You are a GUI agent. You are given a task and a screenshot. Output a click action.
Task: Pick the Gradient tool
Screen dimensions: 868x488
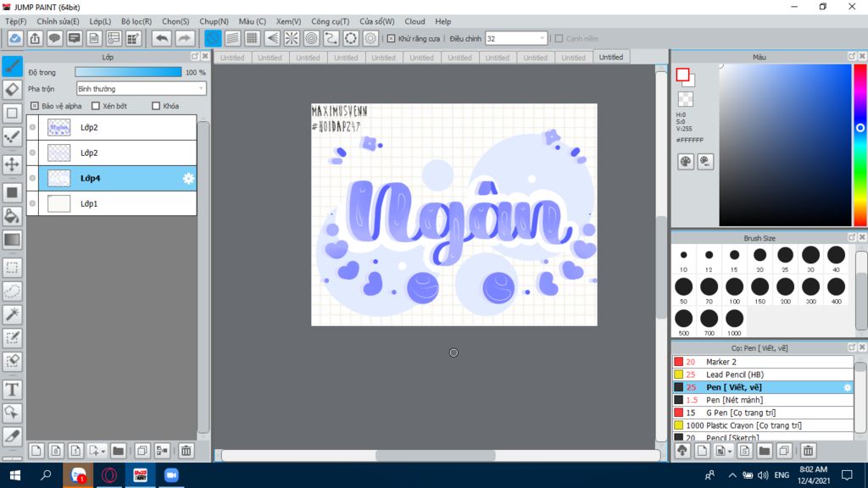(12, 240)
